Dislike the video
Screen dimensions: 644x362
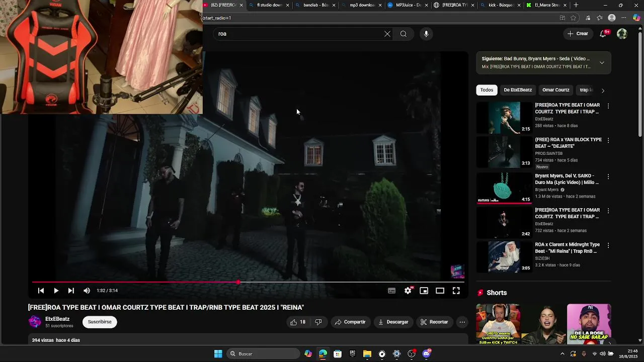[318, 322]
